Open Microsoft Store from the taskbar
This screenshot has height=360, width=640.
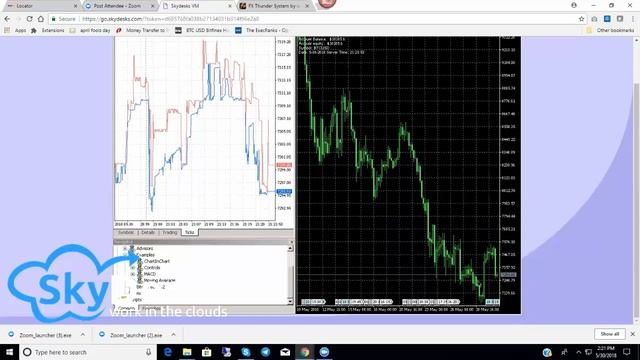pos(207,352)
